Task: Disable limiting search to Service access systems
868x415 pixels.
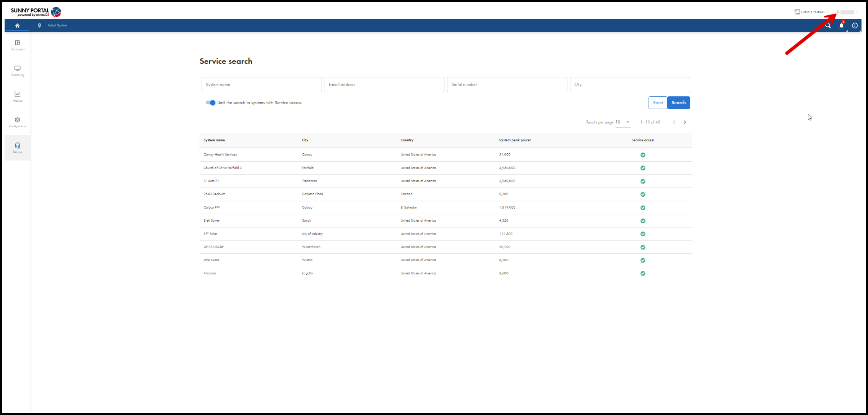Action: (210, 102)
